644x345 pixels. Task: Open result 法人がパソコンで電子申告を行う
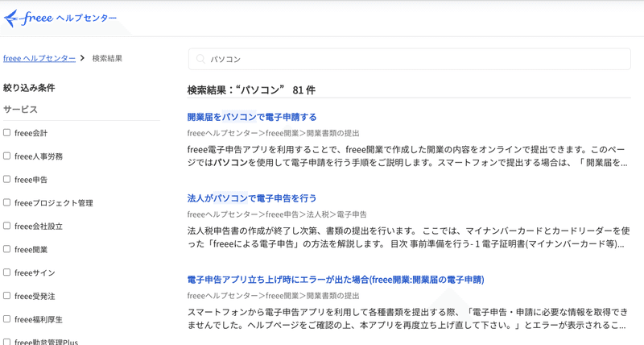click(x=252, y=198)
